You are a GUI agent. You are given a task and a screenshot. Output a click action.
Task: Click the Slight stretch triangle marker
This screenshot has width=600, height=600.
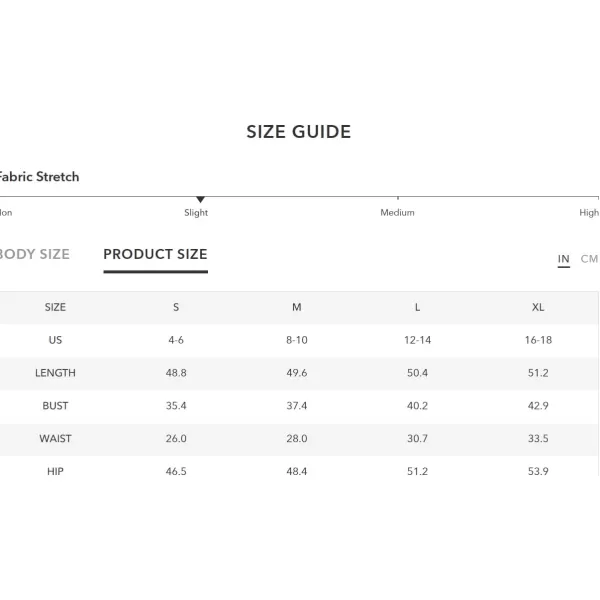point(200,199)
